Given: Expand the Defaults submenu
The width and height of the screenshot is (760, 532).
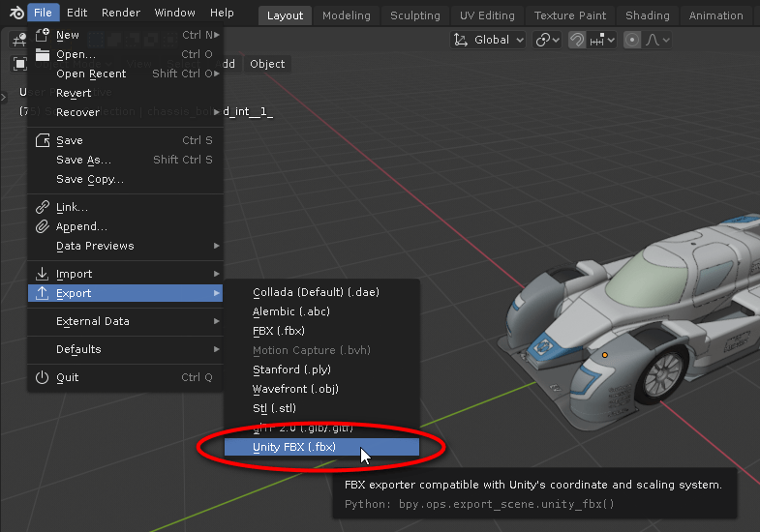Looking at the screenshot, I should 126,349.
